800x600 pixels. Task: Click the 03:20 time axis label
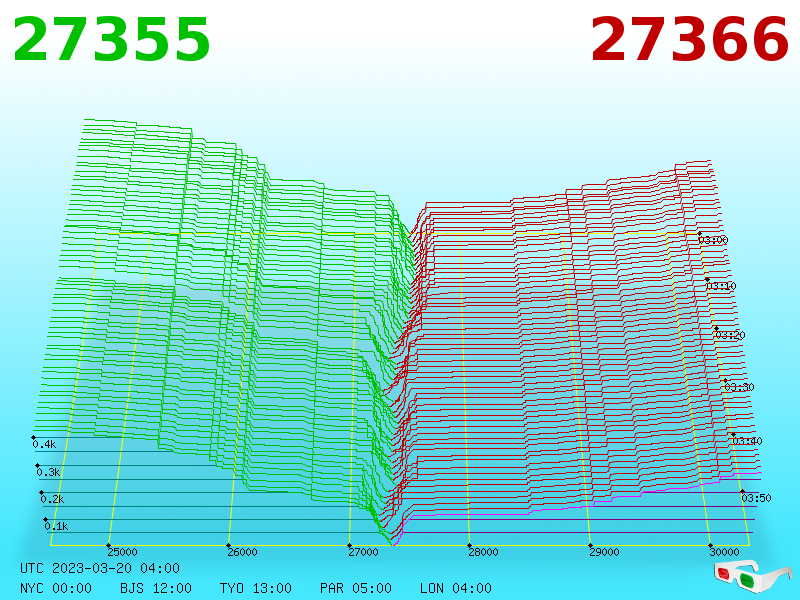tap(731, 335)
